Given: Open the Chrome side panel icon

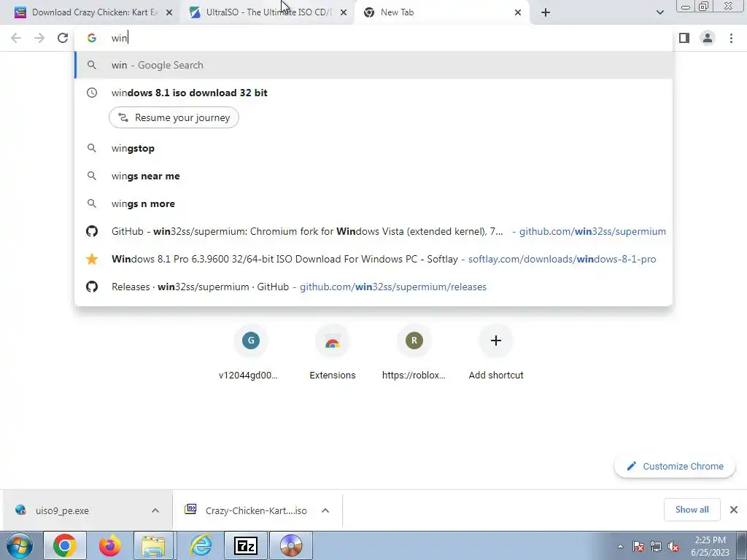Looking at the screenshot, I should tap(684, 38).
